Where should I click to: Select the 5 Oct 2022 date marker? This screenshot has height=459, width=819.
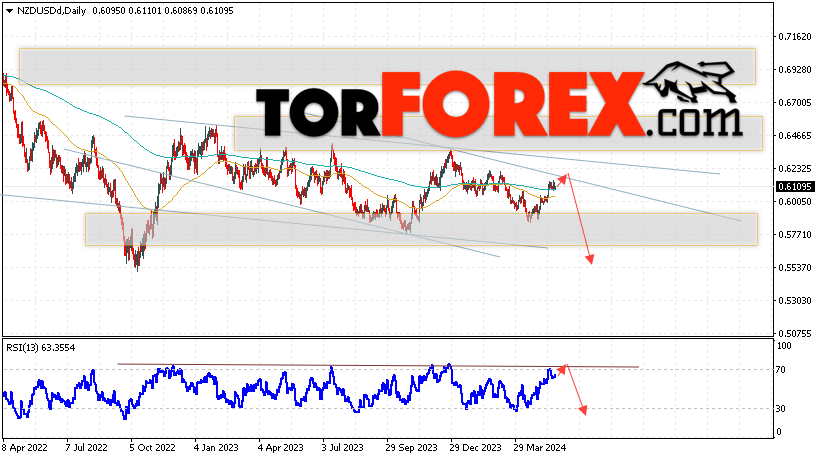tap(153, 448)
